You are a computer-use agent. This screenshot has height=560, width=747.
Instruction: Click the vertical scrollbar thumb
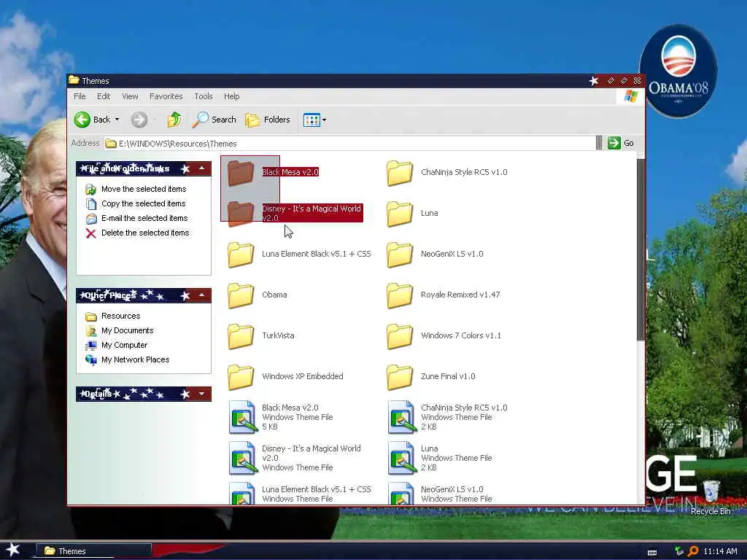tap(640, 249)
